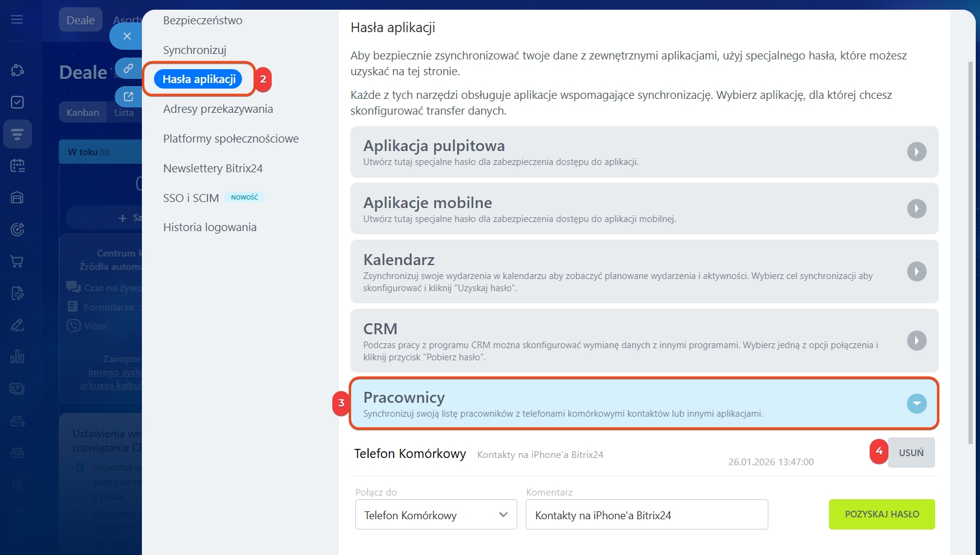Viewport: 980px width, 555px height.
Task: Collapse the Pracownicy section
Action: pyautogui.click(x=916, y=403)
